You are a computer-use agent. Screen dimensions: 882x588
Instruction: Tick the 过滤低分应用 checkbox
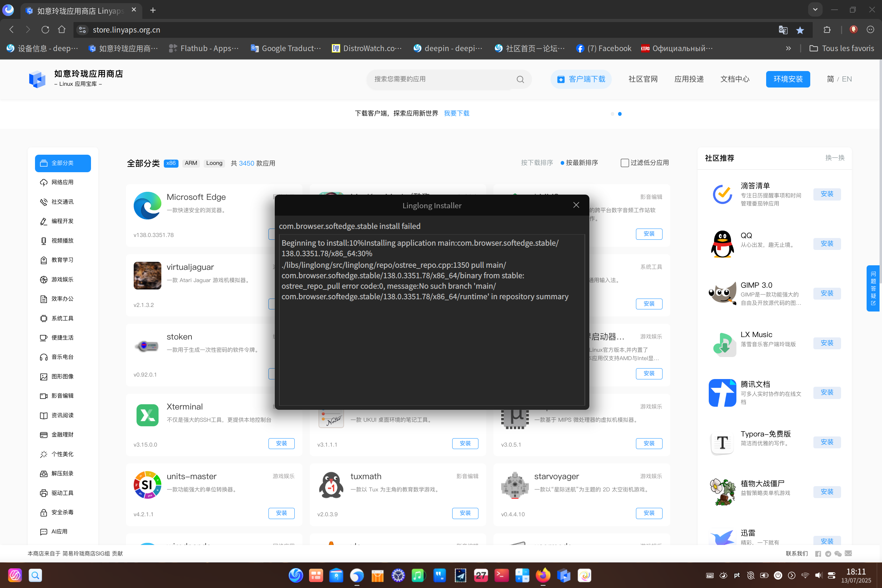tap(625, 163)
